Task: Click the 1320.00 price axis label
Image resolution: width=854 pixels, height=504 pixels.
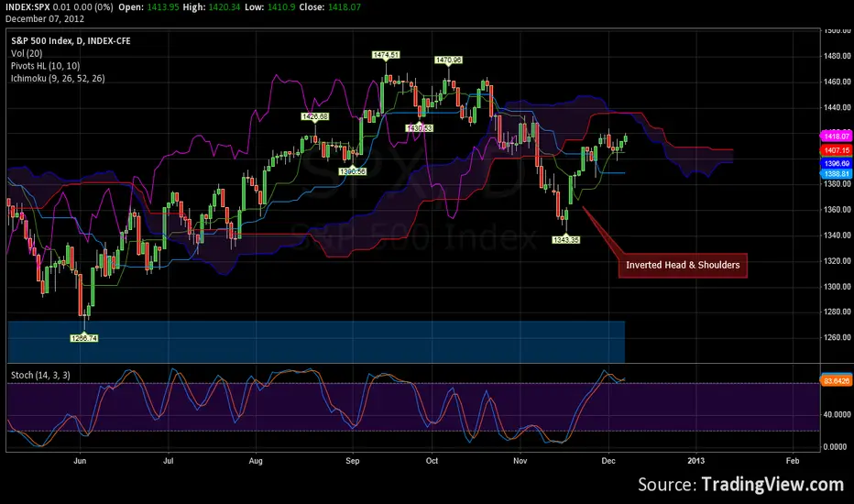Action: pyautogui.click(x=838, y=261)
